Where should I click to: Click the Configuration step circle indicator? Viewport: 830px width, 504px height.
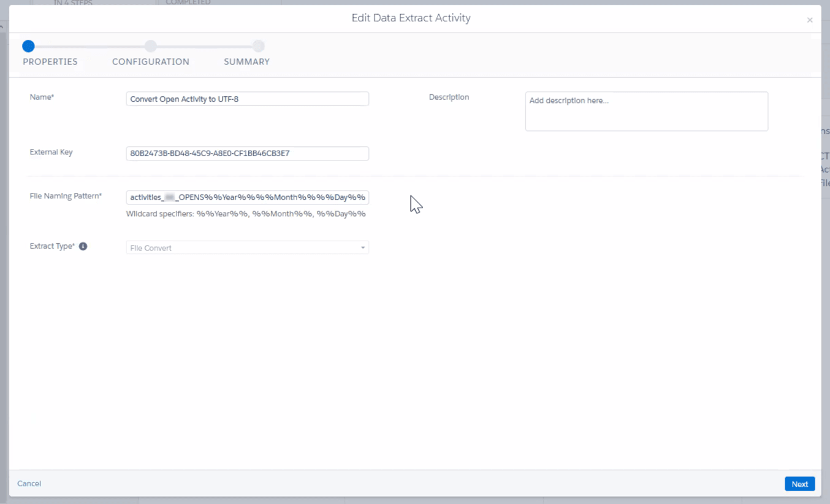click(151, 46)
